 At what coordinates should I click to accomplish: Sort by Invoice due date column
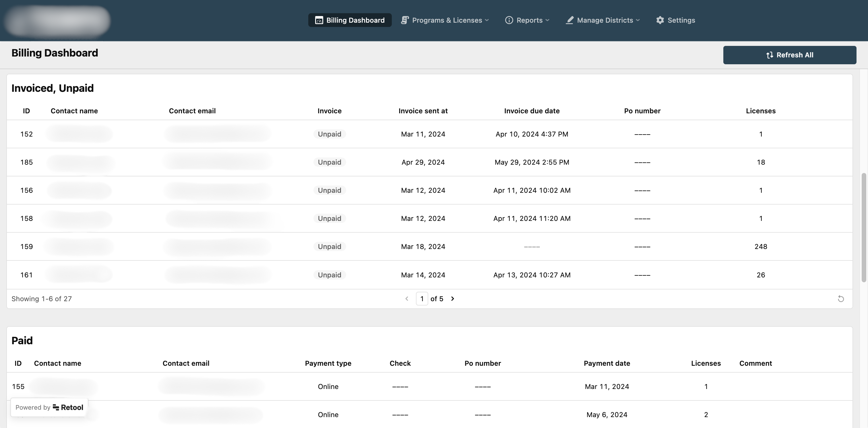[x=532, y=111]
